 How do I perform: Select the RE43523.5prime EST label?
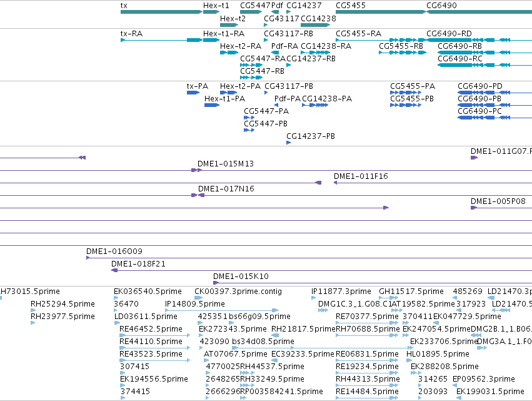coord(151,354)
